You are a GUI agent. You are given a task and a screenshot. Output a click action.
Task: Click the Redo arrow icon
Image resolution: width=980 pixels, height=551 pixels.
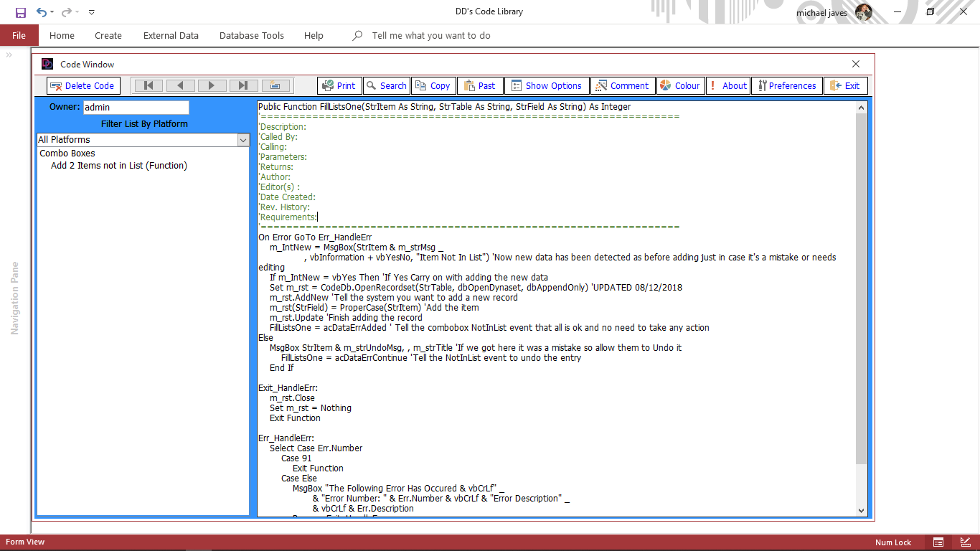point(67,12)
